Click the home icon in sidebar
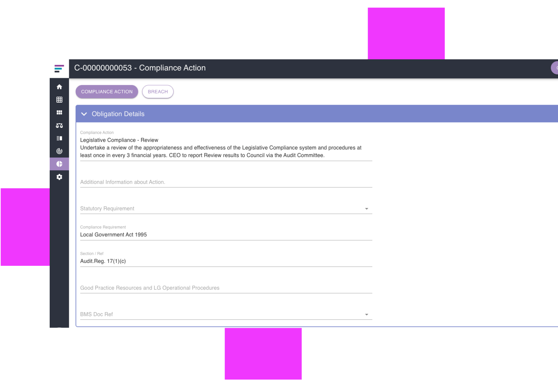 tap(59, 87)
